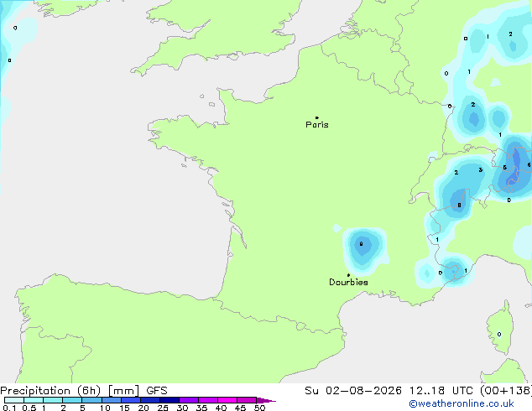Pick the 40–45 mm magenta legend swatch
The width and height of the screenshot is (532, 411).
[227, 400]
